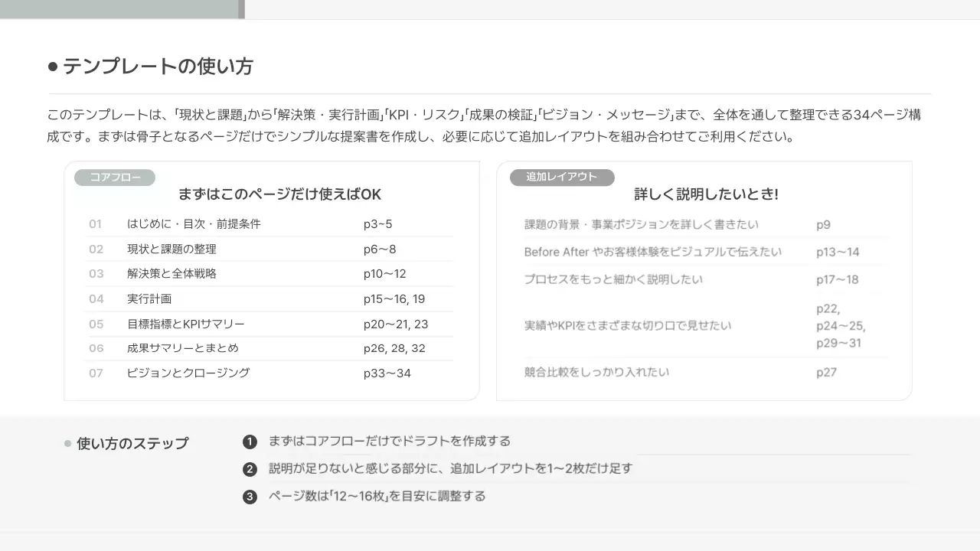Click the bullet dot before テンプレートの使い方
The image size is (980, 551).
coord(51,66)
